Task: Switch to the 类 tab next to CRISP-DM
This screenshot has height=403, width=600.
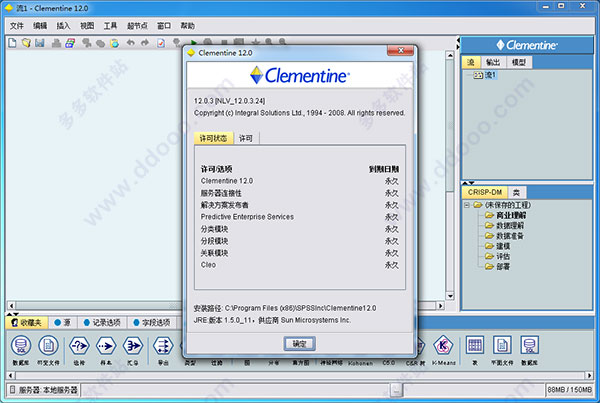Action: pos(516,192)
